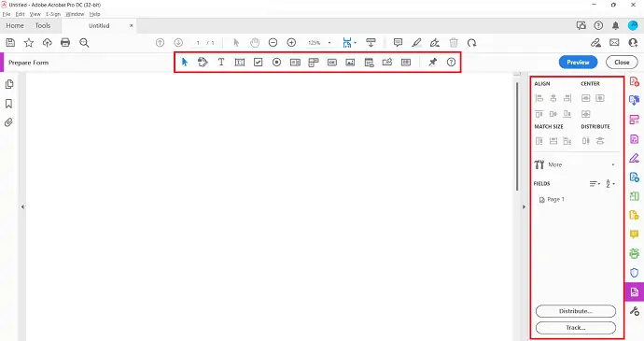Screen dimensions: 644x341
Task: Select the Add Barcode tool
Action: [x=406, y=63]
